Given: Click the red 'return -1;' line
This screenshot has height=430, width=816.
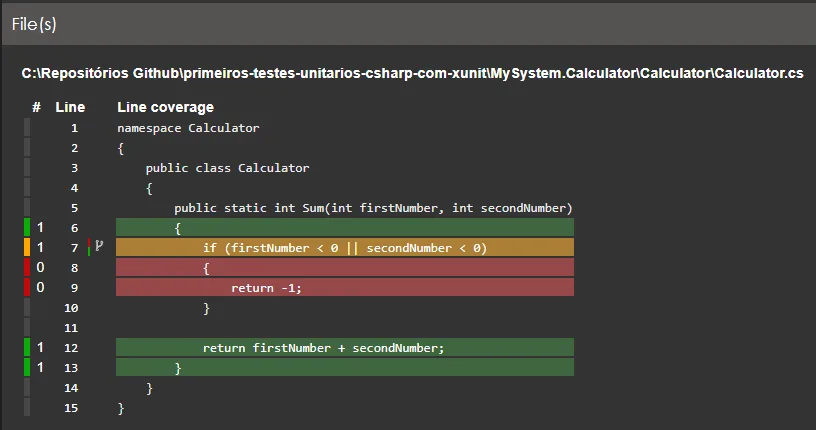Looking at the screenshot, I should click(x=345, y=288).
